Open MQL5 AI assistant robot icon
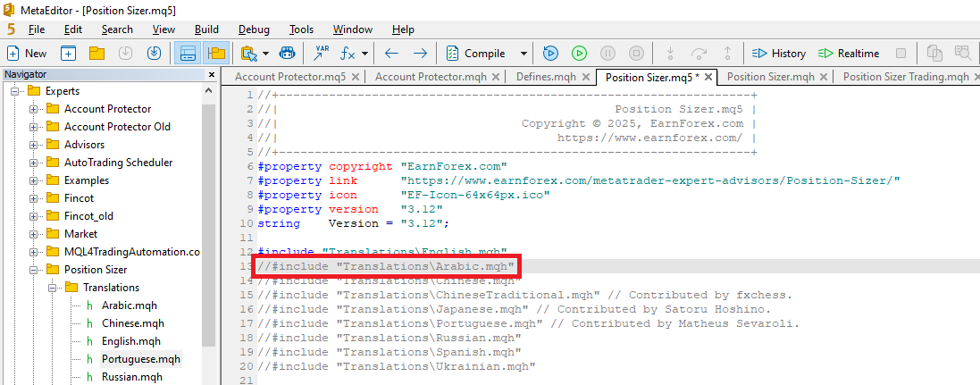 (x=287, y=54)
